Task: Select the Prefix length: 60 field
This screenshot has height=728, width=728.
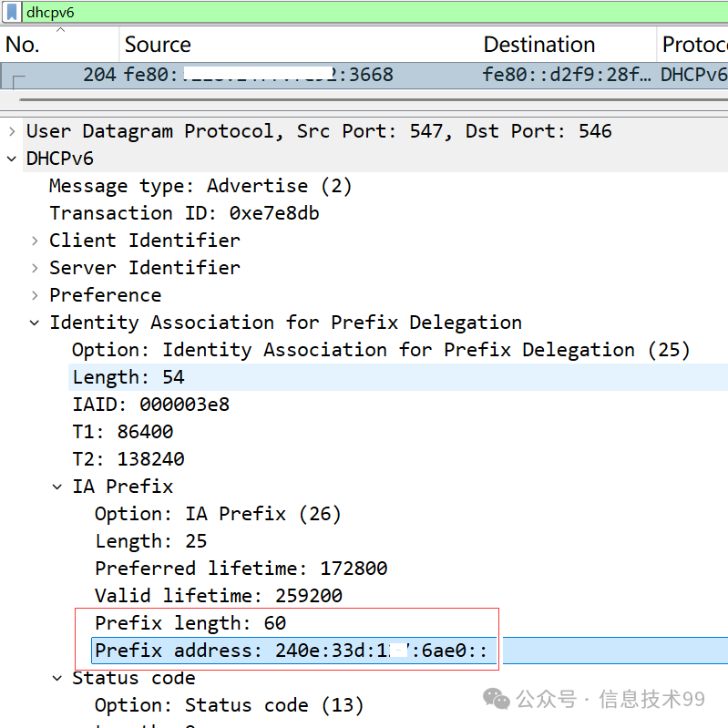Action: click(190, 623)
